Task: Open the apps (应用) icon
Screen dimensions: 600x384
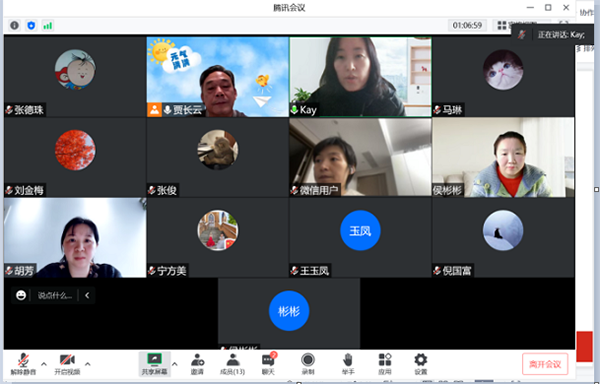Action: tap(385, 364)
